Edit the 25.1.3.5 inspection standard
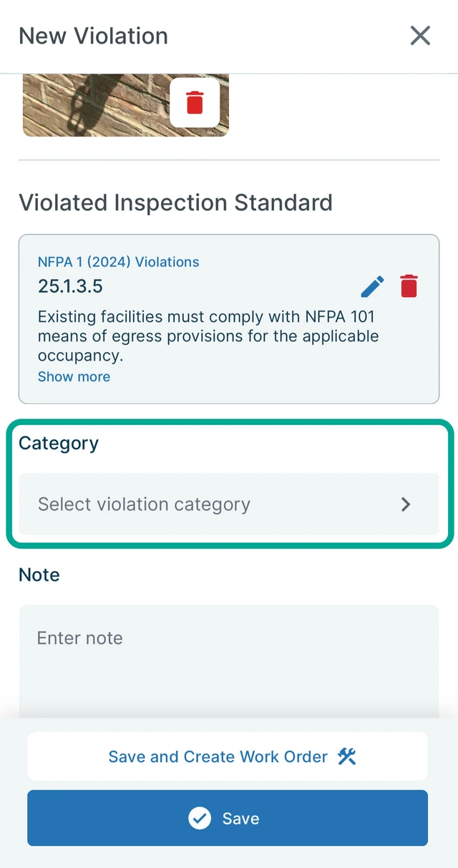The height and width of the screenshot is (868, 458). click(x=372, y=286)
